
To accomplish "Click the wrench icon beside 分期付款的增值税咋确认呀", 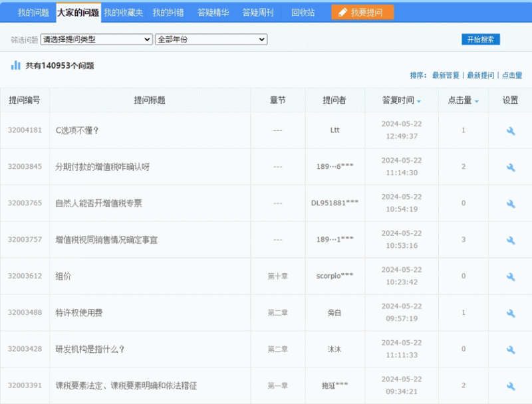I will tap(510, 166).
